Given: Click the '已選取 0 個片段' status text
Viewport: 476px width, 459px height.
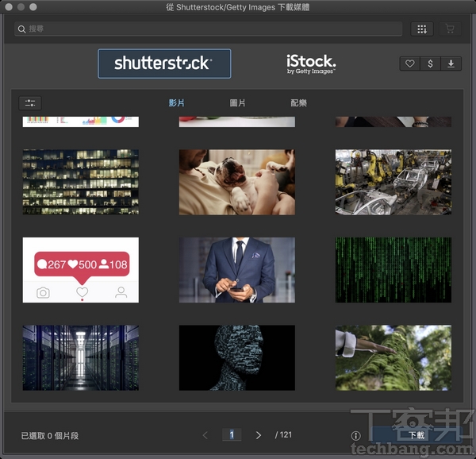Looking at the screenshot, I should click(x=50, y=436).
